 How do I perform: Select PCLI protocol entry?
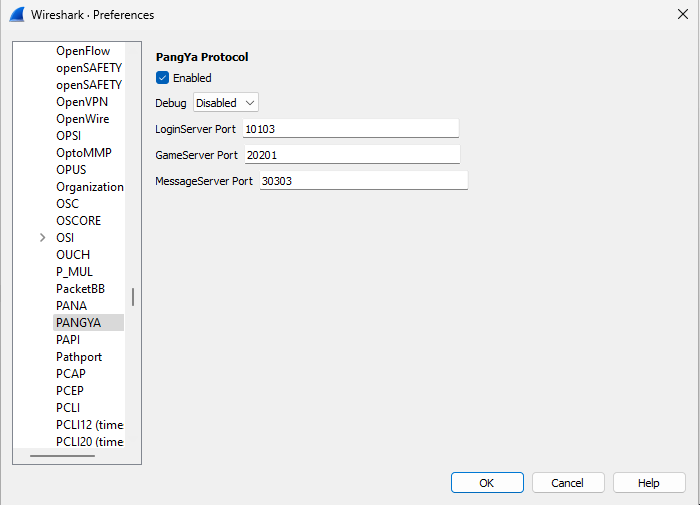click(68, 408)
